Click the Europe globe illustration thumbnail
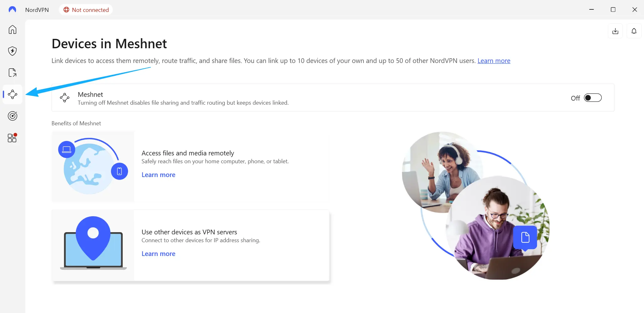Viewport: 644px width, 313px height. pos(93,166)
